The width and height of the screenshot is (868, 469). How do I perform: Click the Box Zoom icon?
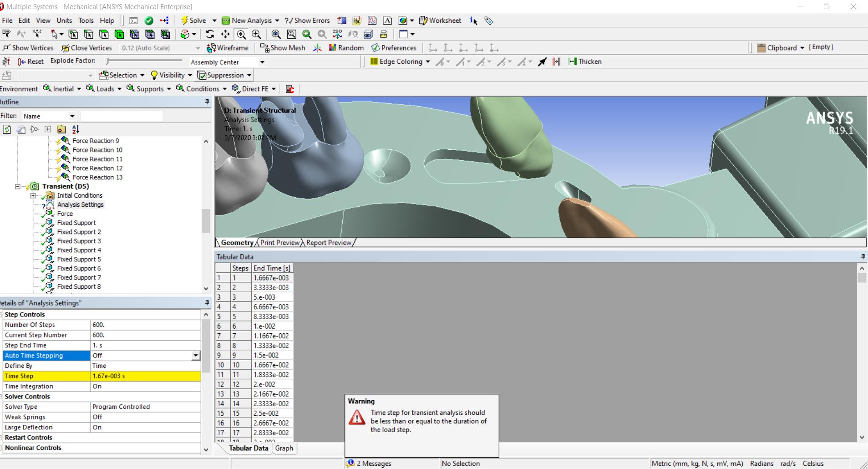(257, 34)
